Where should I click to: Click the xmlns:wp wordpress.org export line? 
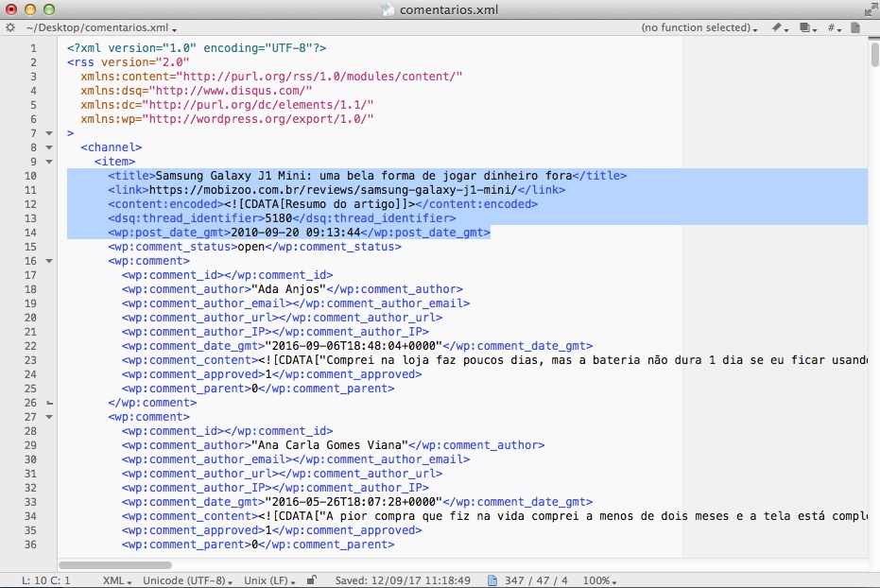(x=227, y=119)
